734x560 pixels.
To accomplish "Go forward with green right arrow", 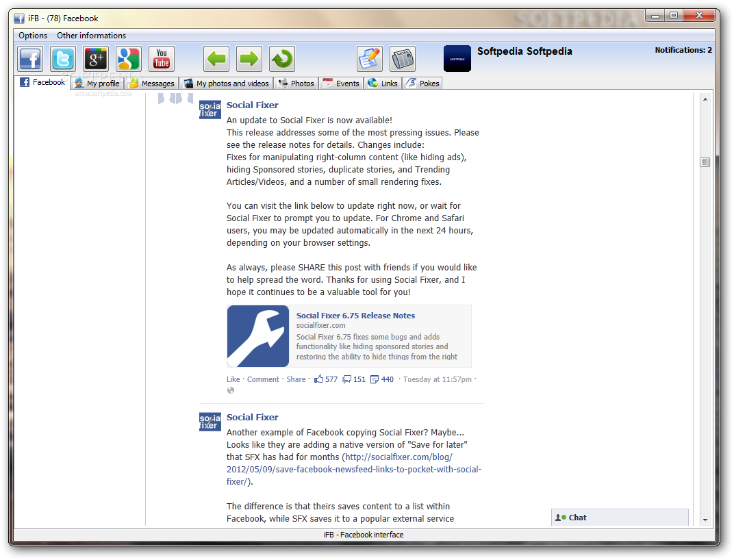I will 249,59.
